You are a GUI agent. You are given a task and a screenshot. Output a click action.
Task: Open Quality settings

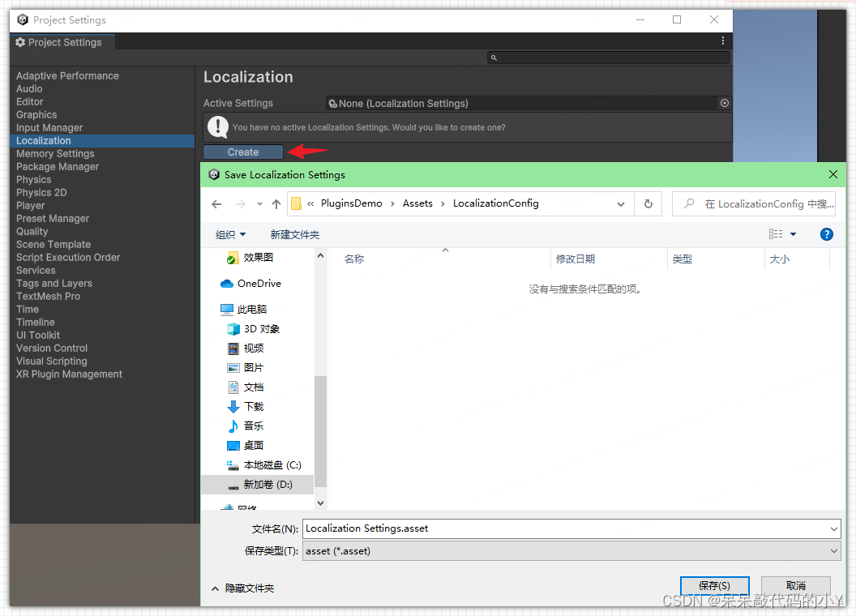tap(32, 232)
